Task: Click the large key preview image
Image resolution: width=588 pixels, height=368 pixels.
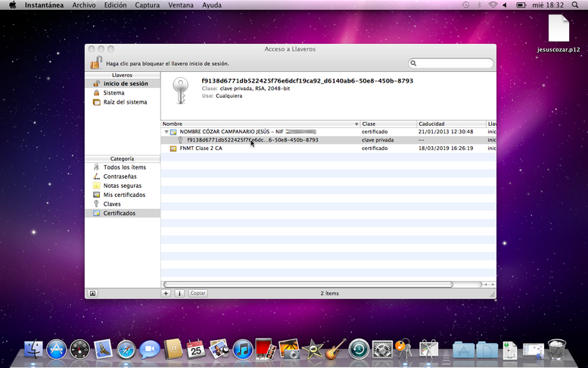Action: click(180, 91)
